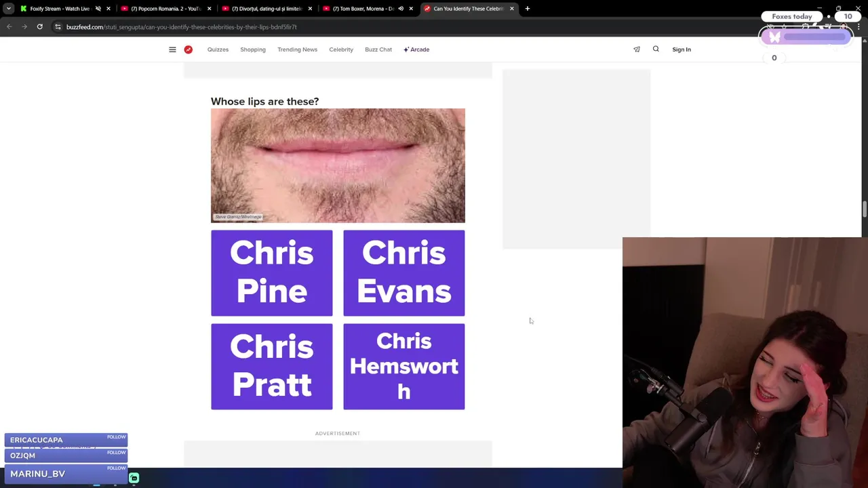Unmute the Foxify Stream tab audio icon
Image resolution: width=868 pixels, height=488 pixels.
pos(98,9)
